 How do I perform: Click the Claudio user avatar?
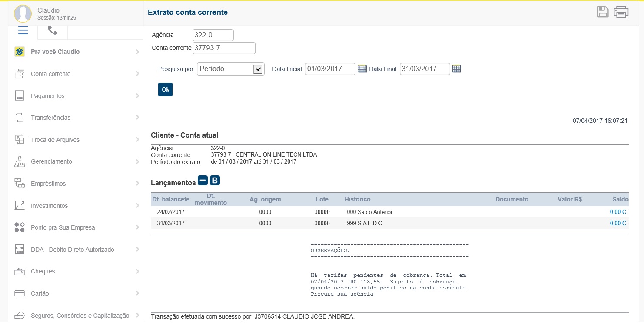pos(23,13)
